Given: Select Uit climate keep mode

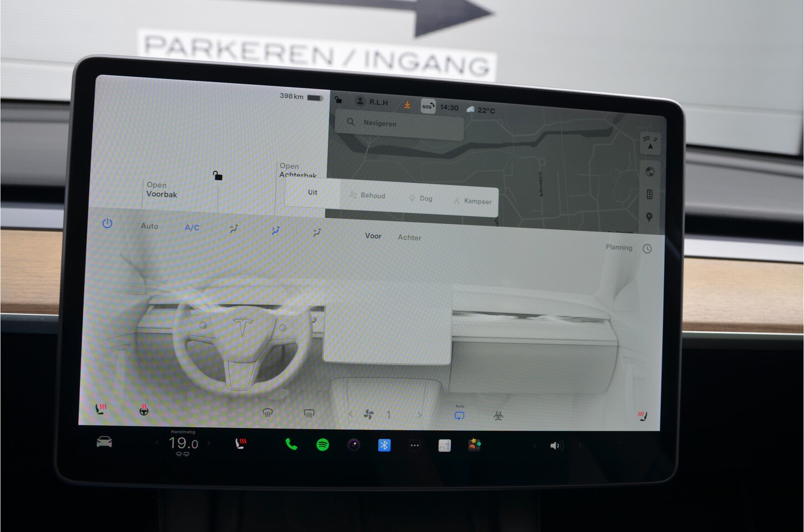Looking at the screenshot, I should pyautogui.click(x=313, y=192).
